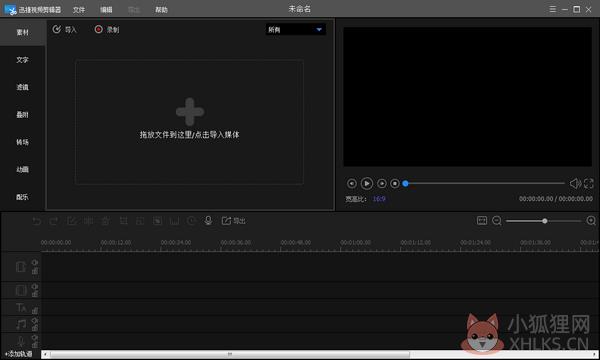Click the next frame playback button
This screenshot has height=360, width=600.
(x=382, y=184)
